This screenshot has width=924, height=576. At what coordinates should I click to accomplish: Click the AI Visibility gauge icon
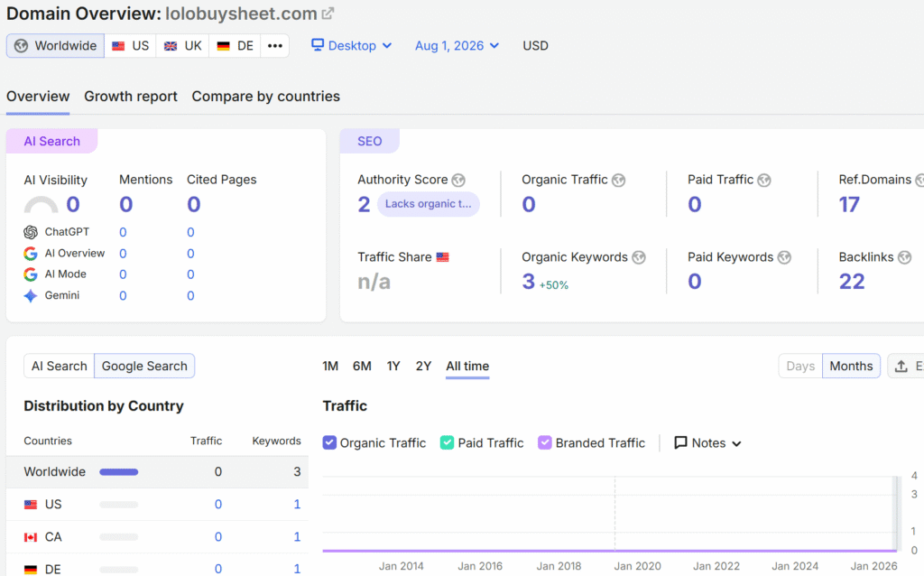[41, 205]
